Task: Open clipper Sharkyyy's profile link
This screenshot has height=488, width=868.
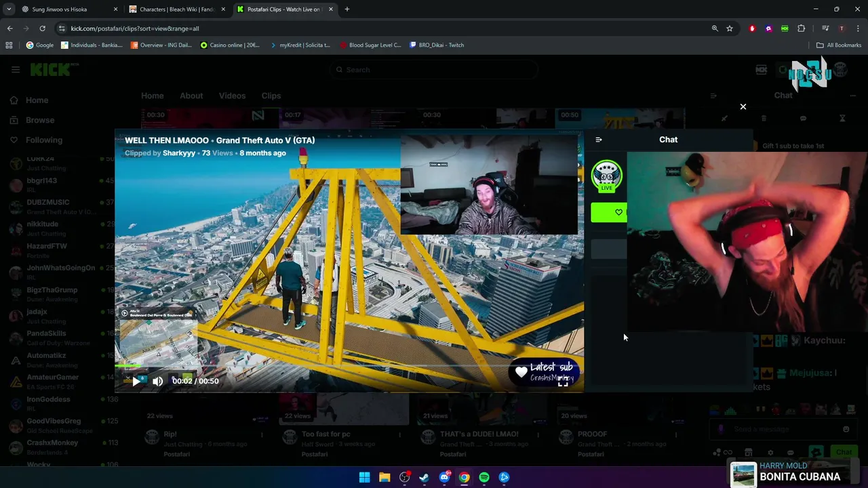Action: (179, 153)
